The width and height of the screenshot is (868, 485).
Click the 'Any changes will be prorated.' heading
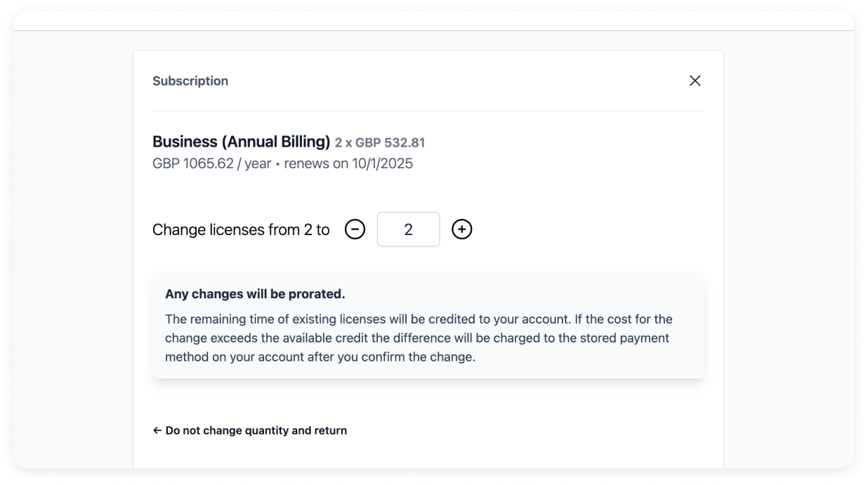coord(255,294)
